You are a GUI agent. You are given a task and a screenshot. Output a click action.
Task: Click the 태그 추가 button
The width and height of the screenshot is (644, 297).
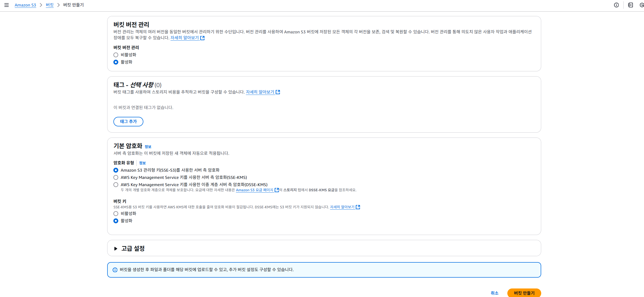pyautogui.click(x=128, y=121)
